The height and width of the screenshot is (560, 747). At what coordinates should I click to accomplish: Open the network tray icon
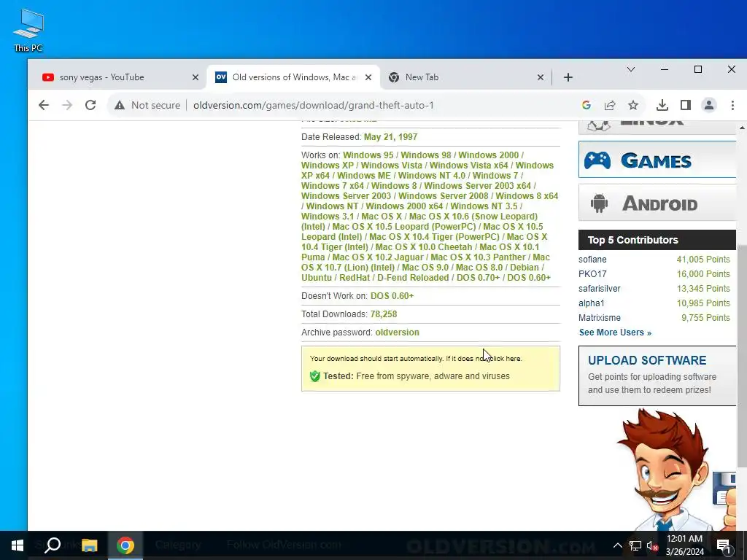(635, 545)
